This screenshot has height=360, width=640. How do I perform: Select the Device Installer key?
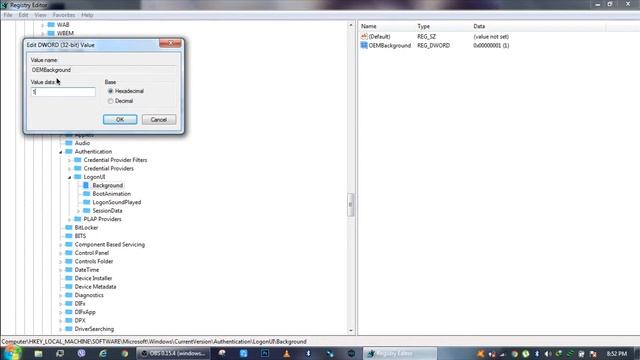tap(93, 278)
